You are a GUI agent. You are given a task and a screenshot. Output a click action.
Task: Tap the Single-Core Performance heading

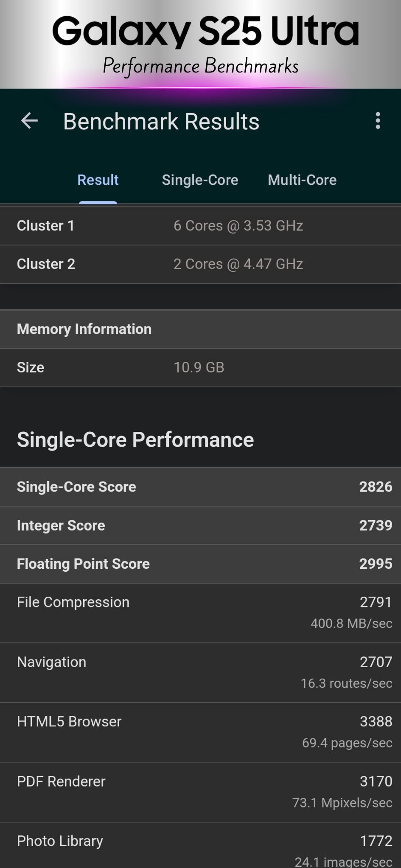click(135, 440)
